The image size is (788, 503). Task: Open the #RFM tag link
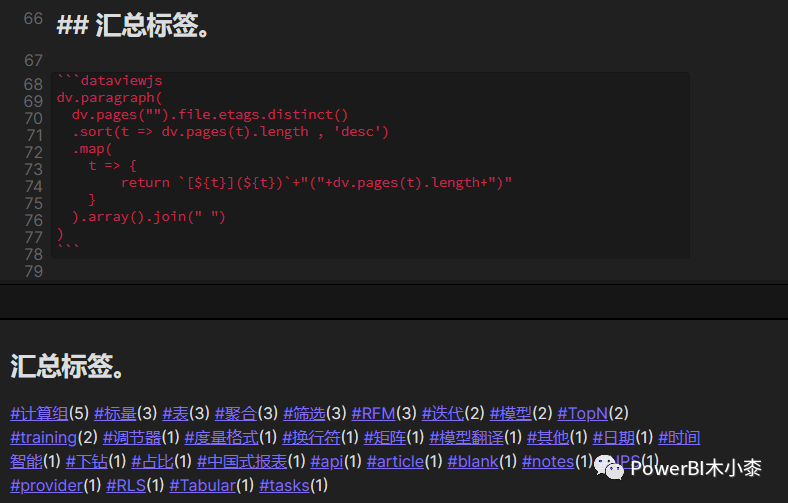[x=373, y=414]
